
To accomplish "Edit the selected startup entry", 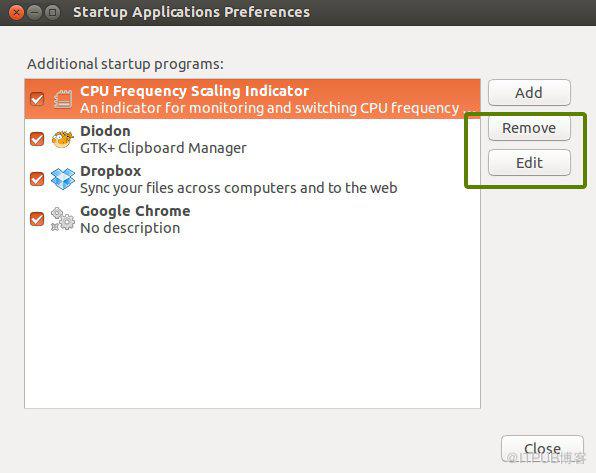I will tap(529, 163).
